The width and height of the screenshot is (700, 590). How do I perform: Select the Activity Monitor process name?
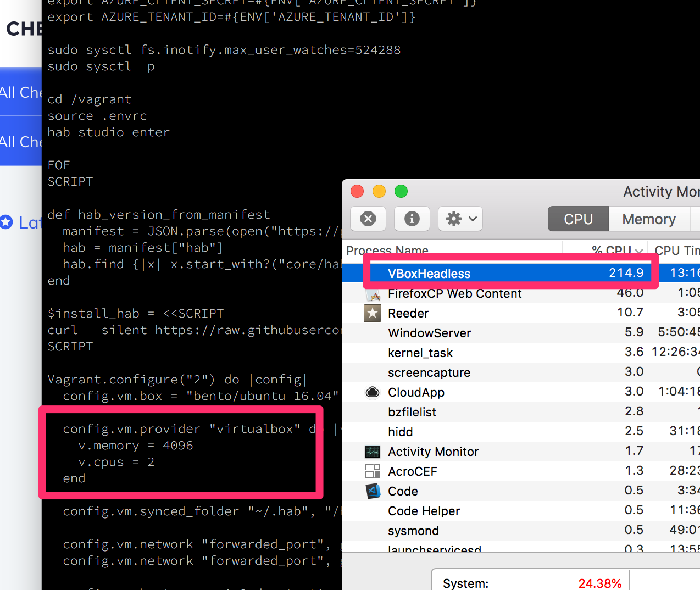point(433,452)
